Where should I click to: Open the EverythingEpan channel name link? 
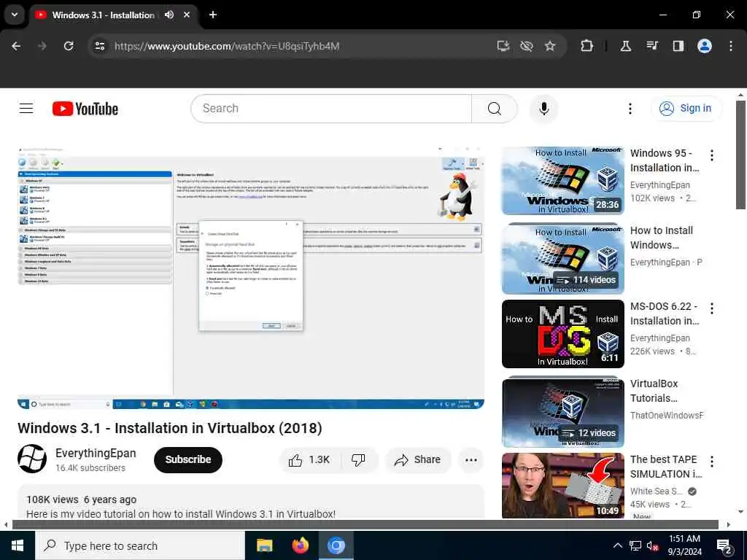[96, 453]
